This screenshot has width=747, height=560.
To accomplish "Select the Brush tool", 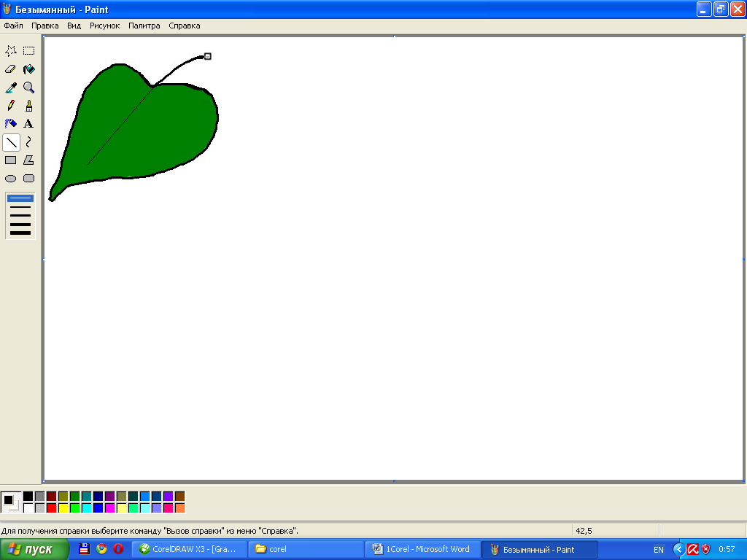I will click(x=29, y=105).
